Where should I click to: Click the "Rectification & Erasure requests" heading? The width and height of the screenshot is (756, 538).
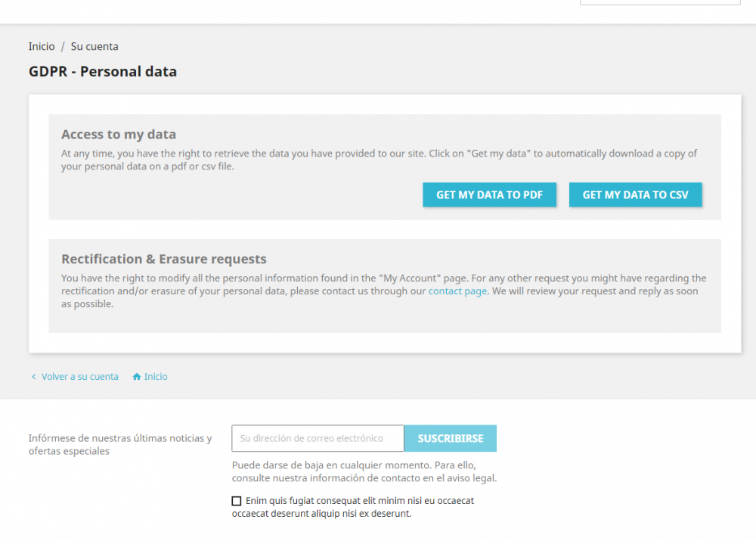tap(164, 260)
